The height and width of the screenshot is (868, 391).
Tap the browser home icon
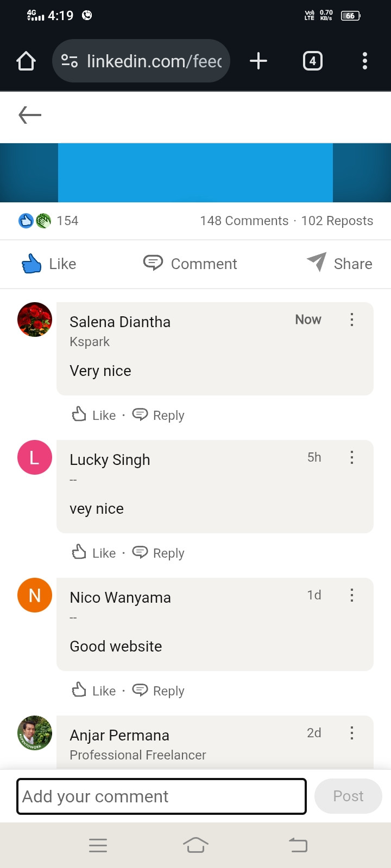pyautogui.click(x=26, y=61)
